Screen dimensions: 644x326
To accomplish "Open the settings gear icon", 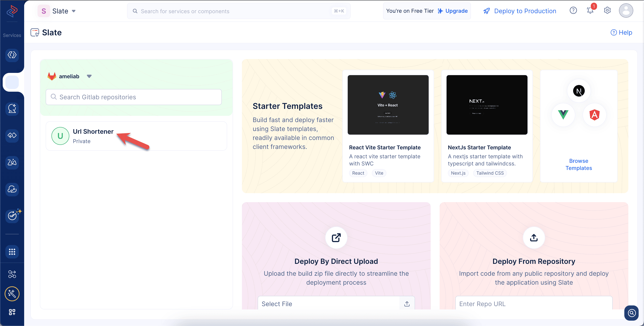I will tap(607, 11).
